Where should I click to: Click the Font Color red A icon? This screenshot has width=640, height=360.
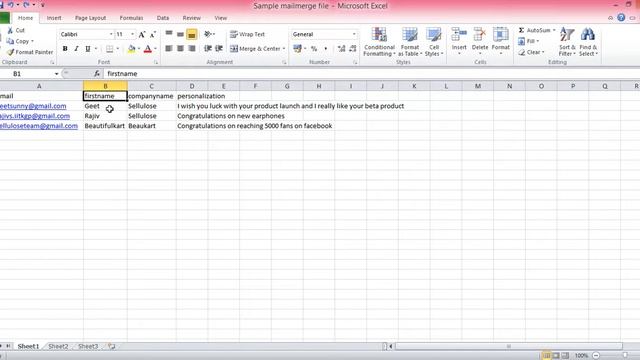point(148,49)
